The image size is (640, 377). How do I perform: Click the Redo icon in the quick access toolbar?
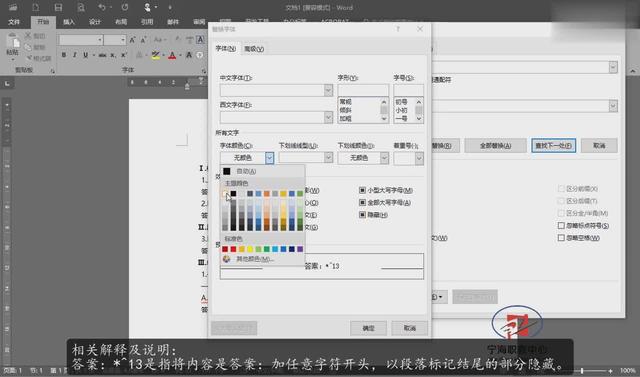[125, 7]
